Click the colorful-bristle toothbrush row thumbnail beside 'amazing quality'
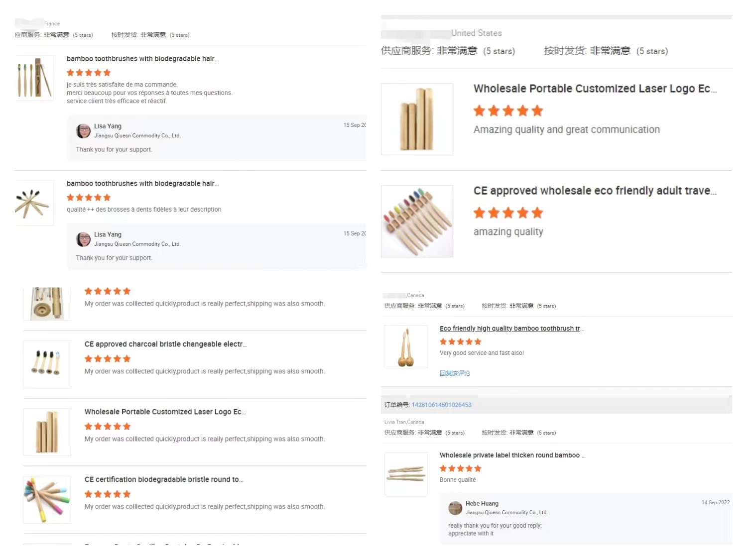This screenshot has height=560, width=747. click(417, 221)
